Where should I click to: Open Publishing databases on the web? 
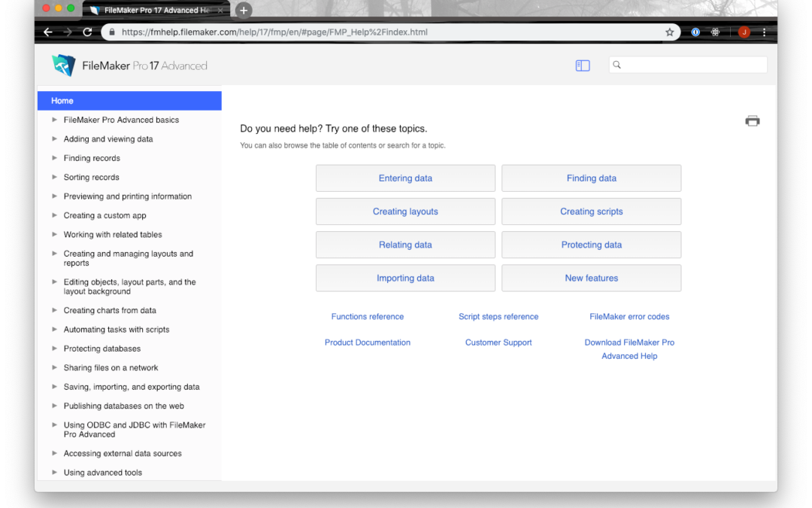click(124, 406)
